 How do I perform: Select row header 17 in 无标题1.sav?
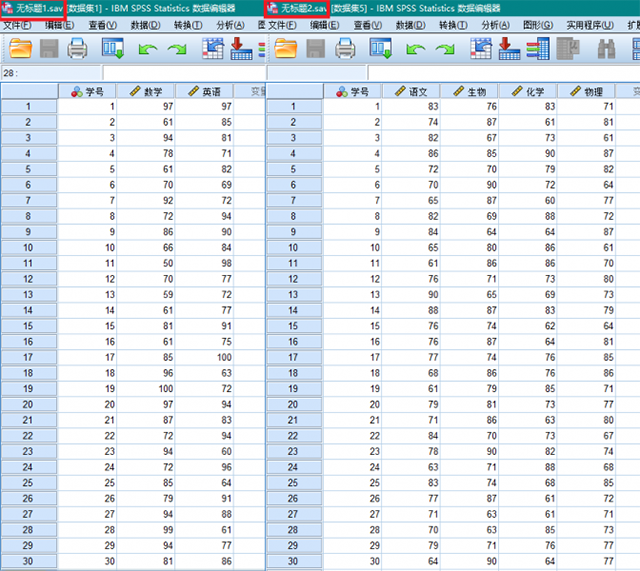click(29, 358)
